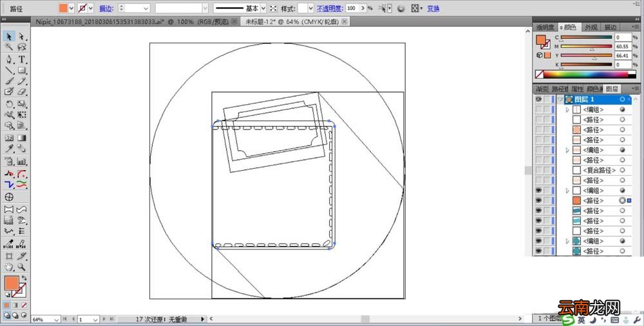The height and width of the screenshot is (326, 644).
Task: Select the Selection tool (black arrow)
Action: tap(9, 37)
